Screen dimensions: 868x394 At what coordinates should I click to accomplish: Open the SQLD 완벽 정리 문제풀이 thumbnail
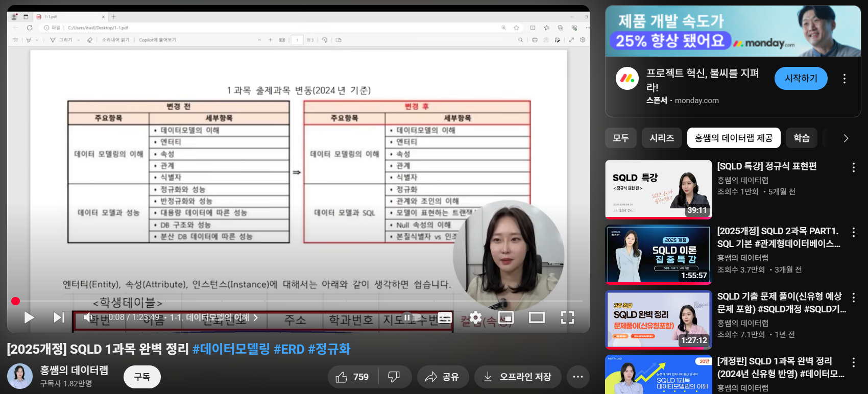[659, 319]
